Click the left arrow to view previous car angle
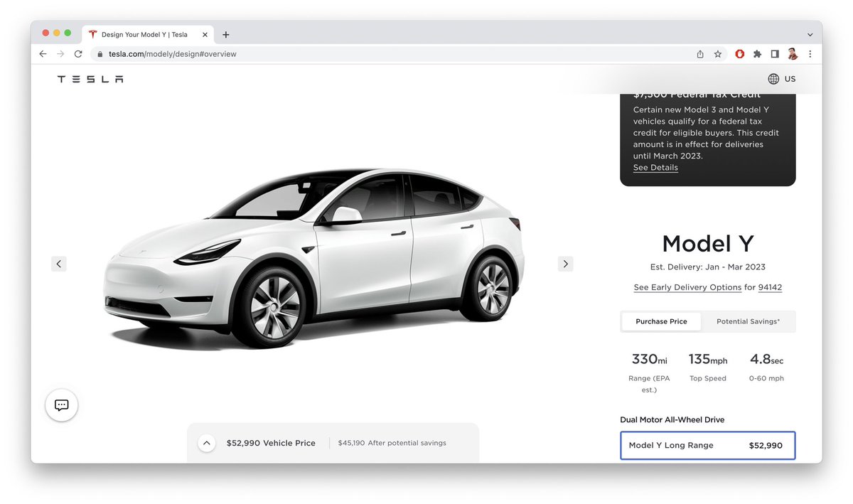The width and height of the screenshot is (853, 504). click(x=59, y=264)
